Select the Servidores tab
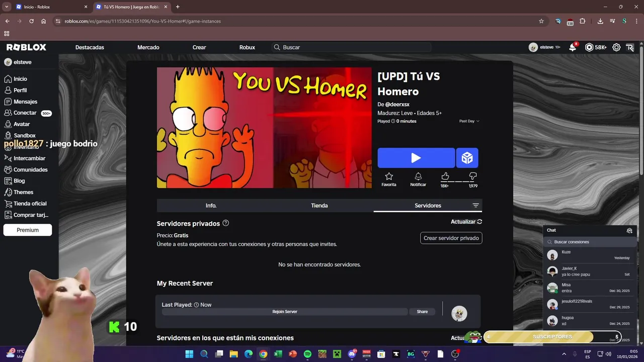This screenshot has width=644, height=362. point(428,206)
